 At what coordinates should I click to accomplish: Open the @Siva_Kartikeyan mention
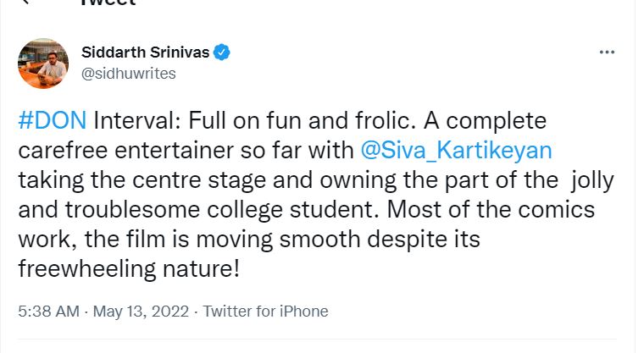[x=456, y=151]
